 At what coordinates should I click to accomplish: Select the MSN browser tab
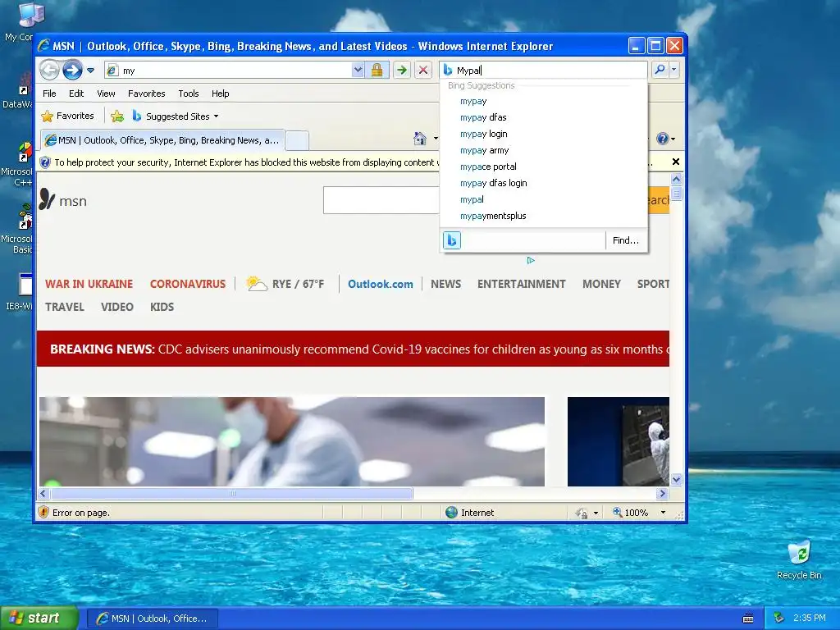[x=162, y=140]
